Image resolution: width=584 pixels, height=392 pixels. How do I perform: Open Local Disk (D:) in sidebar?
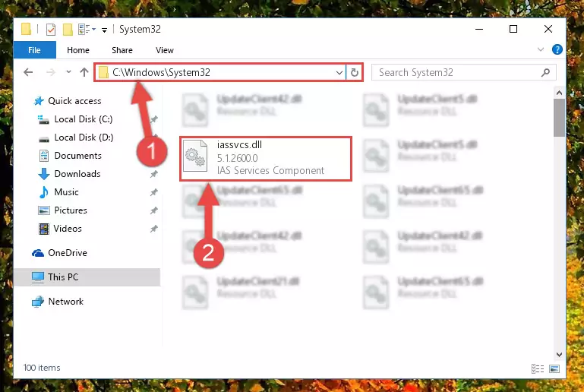(84, 138)
